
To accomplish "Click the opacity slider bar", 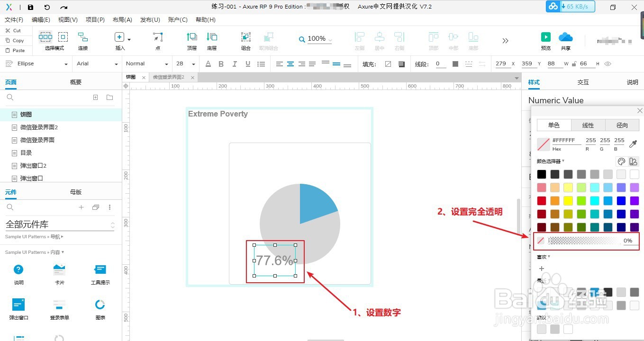I will (584, 241).
